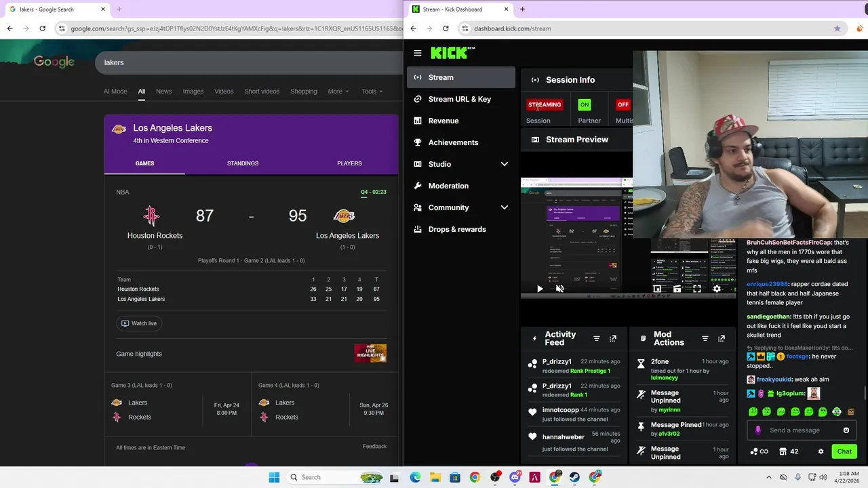Screen dimensions: 868x488
Task: Open Discord from the taskbar
Action: pos(515,477)
